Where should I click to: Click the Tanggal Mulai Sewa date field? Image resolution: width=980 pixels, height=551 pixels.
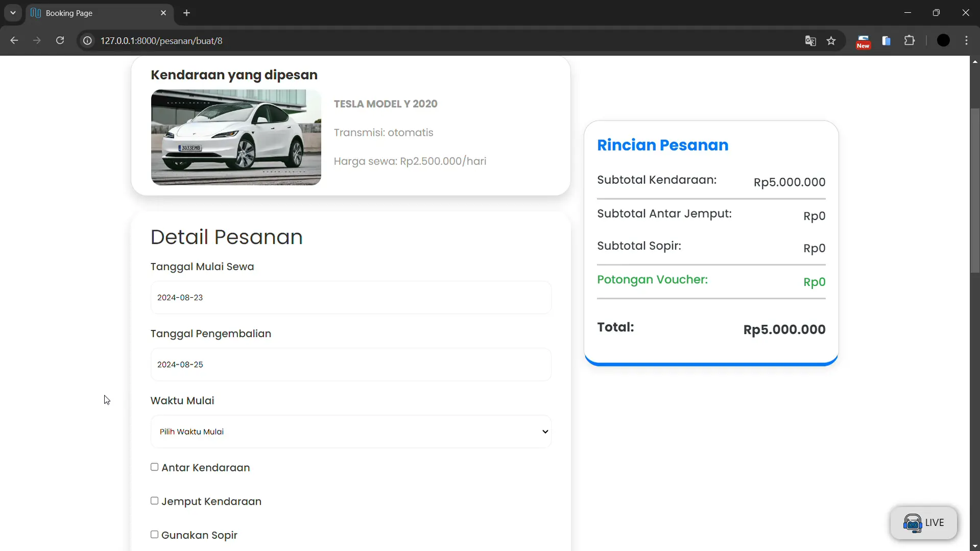(x=351, y=298)
